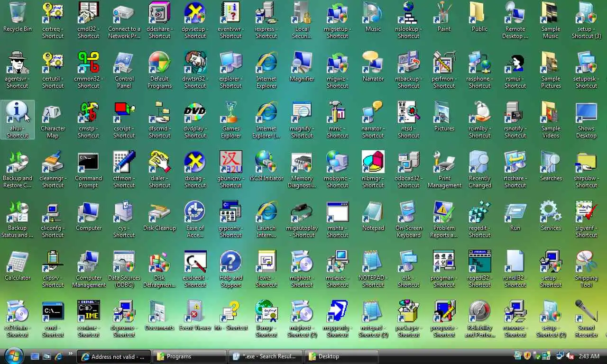Open the Recycle Bin icon

[x=18, y=17]
